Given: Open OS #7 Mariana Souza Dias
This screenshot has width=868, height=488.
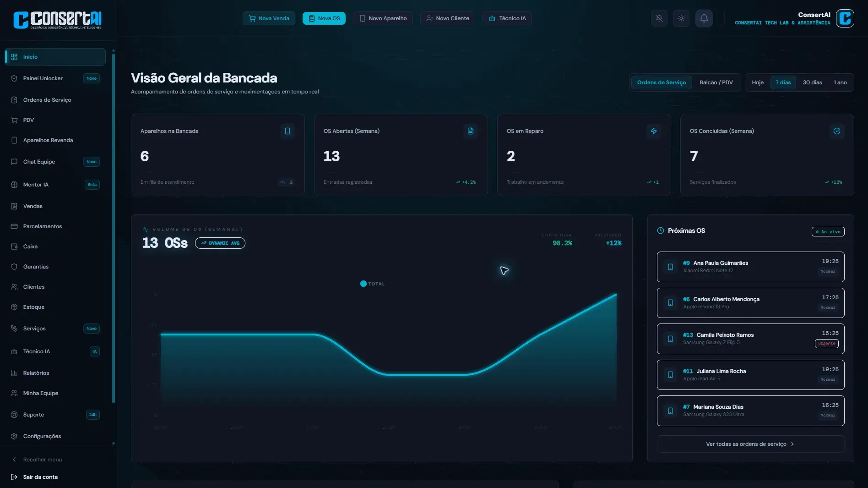Looking at the screenshot, I should click(751, 411).
